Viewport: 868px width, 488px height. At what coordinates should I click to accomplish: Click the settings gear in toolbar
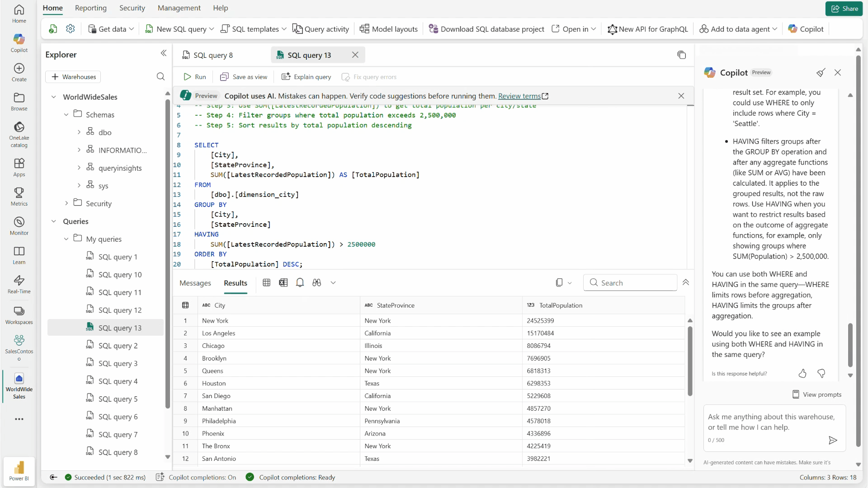point(70,29)
